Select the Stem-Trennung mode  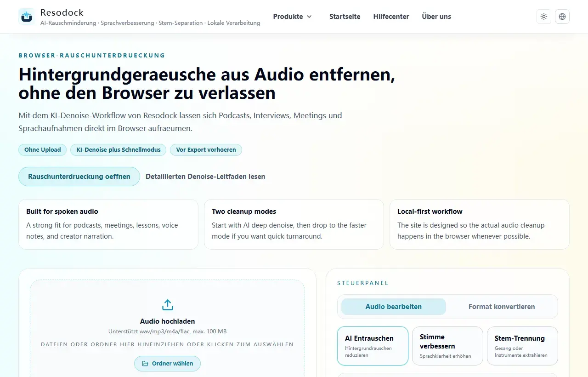coord(522,346)
